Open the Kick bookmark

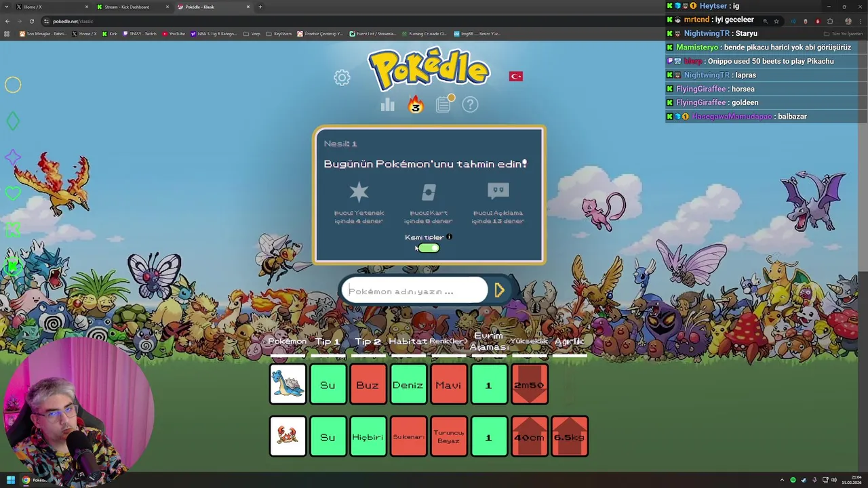(110, 34)
